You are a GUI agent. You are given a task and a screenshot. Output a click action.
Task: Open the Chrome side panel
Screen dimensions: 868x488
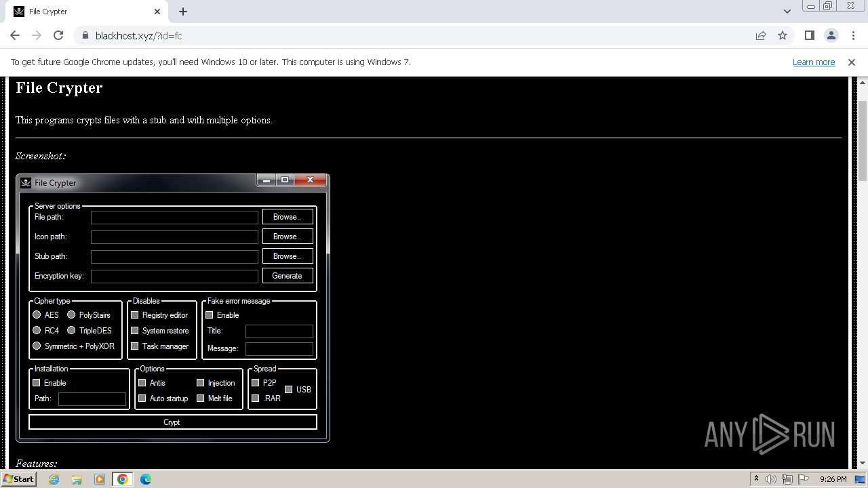click(x=809, y=35)
